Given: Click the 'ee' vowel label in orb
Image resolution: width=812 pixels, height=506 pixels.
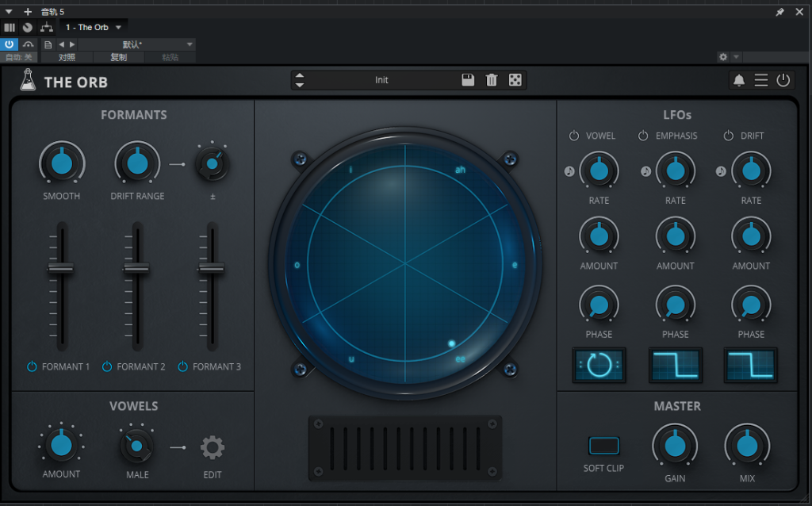Looking at the screenshot, I should (460, 359).
